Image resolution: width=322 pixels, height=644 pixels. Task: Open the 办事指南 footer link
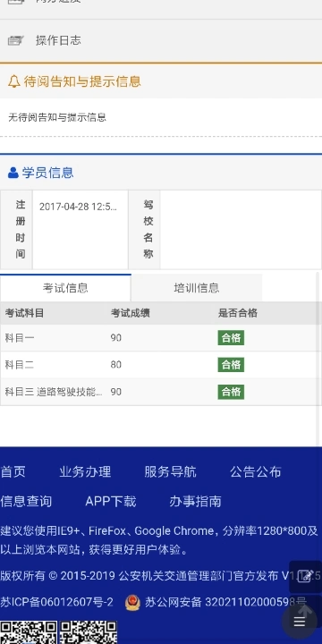click(196, 501)
